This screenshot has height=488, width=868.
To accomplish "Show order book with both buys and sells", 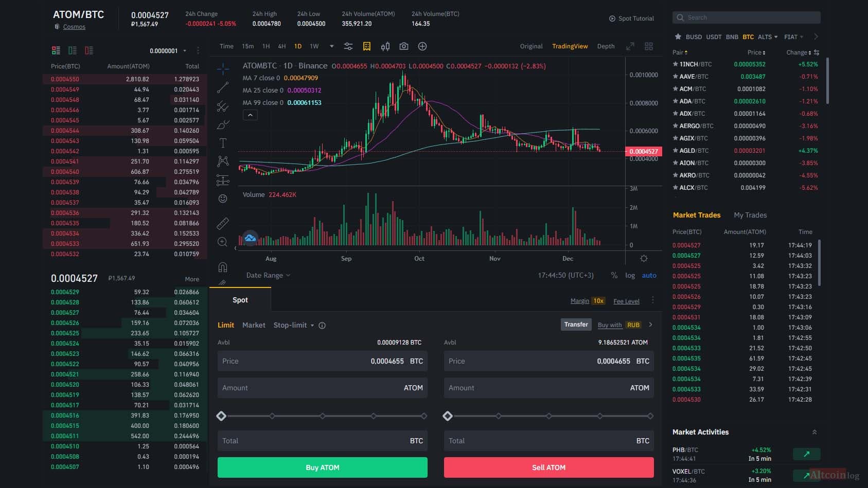I will [56, 50].
